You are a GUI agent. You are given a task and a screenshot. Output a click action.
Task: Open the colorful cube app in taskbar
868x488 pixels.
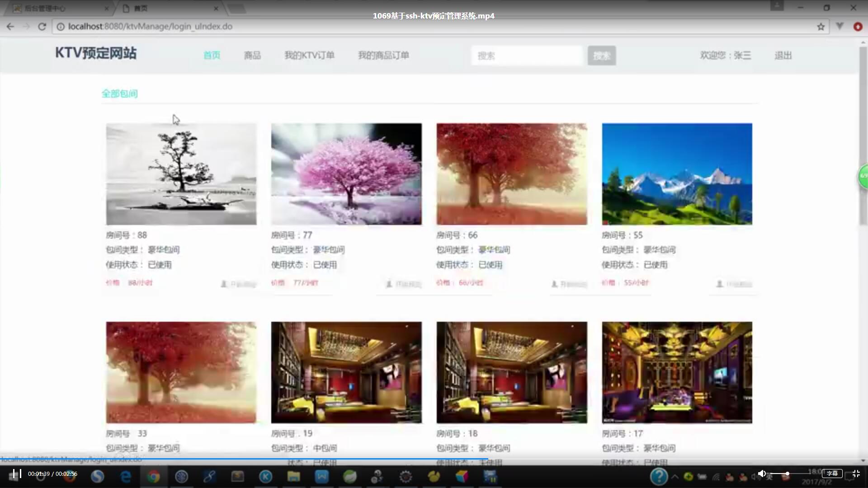coord(462,476)
